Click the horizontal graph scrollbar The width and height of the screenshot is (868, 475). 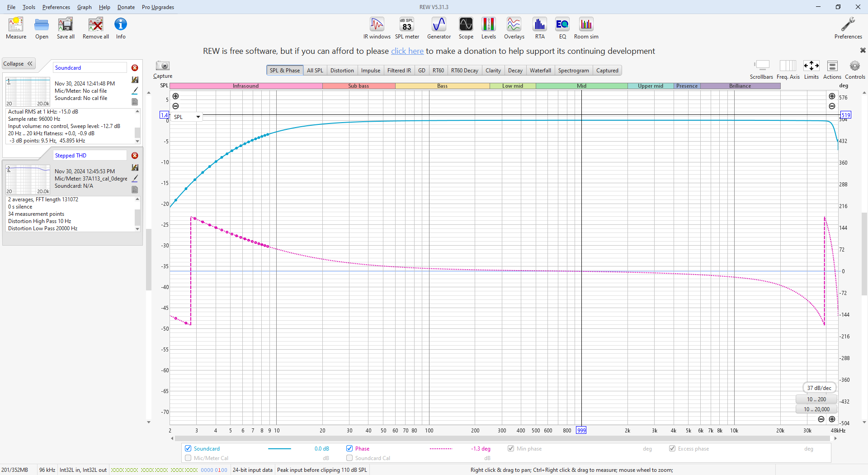coord(502,438)
